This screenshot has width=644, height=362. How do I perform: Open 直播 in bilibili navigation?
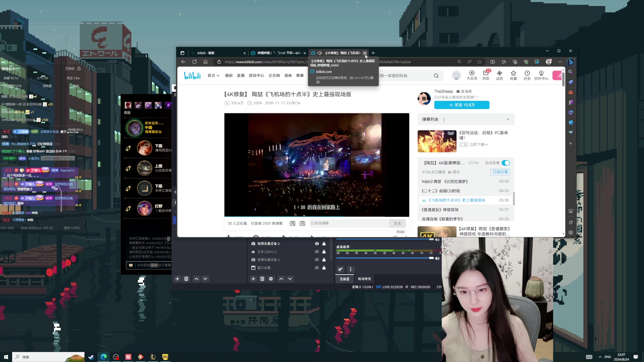click(241, 76)
